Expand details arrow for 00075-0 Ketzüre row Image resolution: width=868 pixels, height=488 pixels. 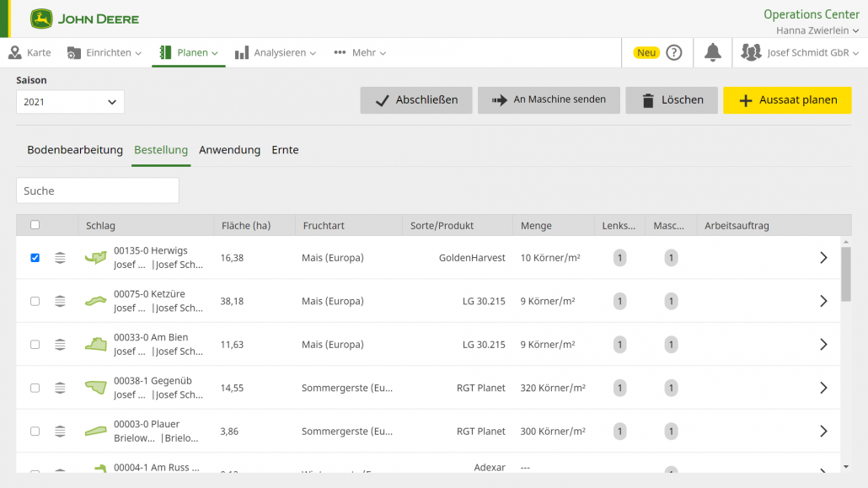point(823,302)
